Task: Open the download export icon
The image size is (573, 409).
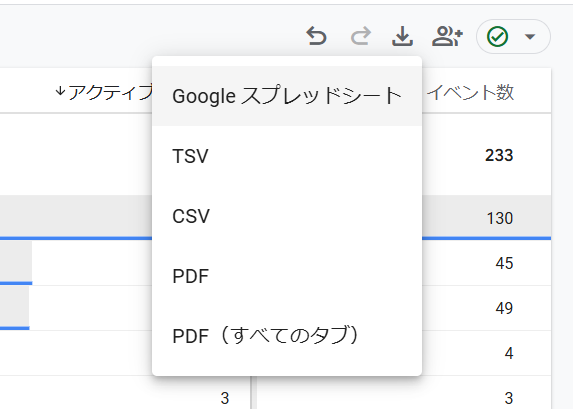Action: click(x=402, y=36)
